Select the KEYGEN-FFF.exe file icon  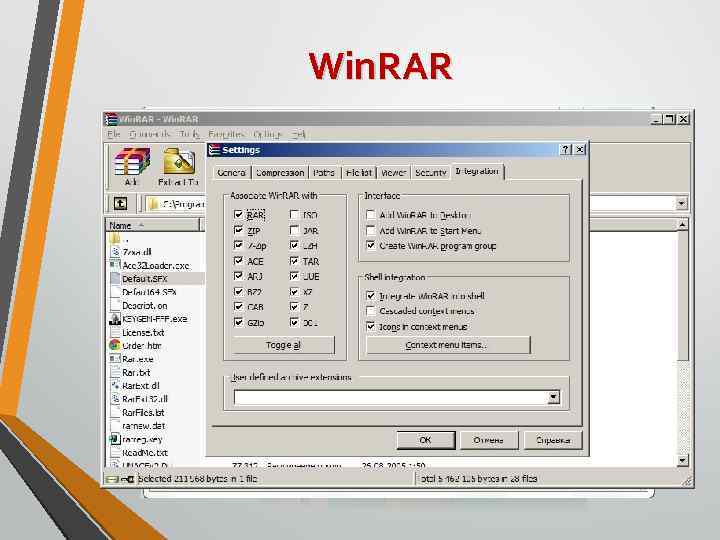click(x=115, y=319)
